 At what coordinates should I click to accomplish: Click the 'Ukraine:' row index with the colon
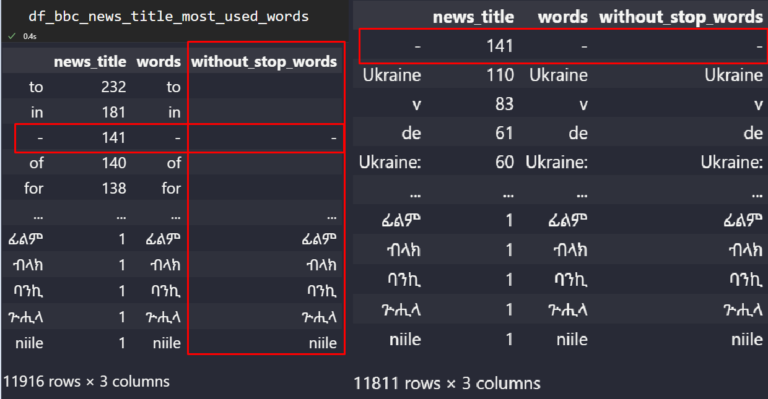click(x=390, y=162)
